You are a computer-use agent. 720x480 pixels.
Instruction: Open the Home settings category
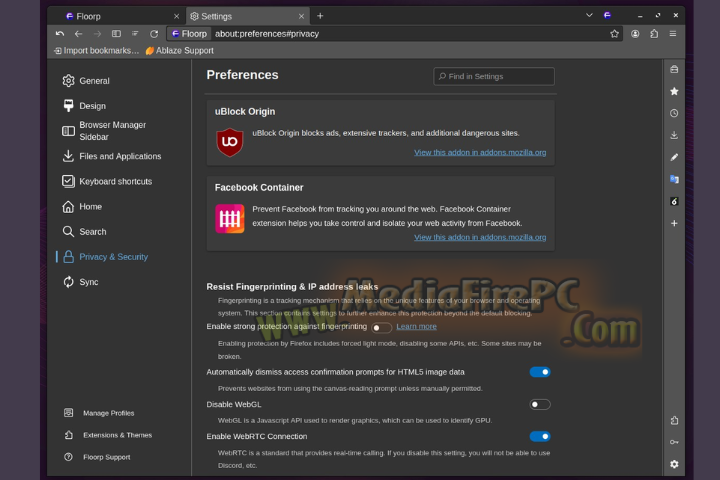pos(82,207)
